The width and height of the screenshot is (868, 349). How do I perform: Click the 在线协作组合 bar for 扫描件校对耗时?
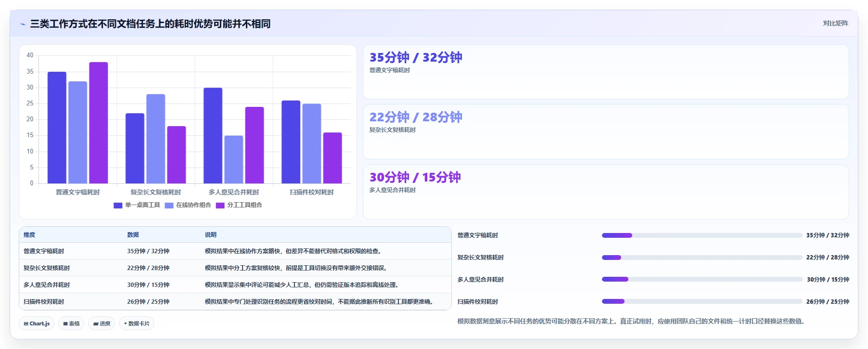[312, 143]
